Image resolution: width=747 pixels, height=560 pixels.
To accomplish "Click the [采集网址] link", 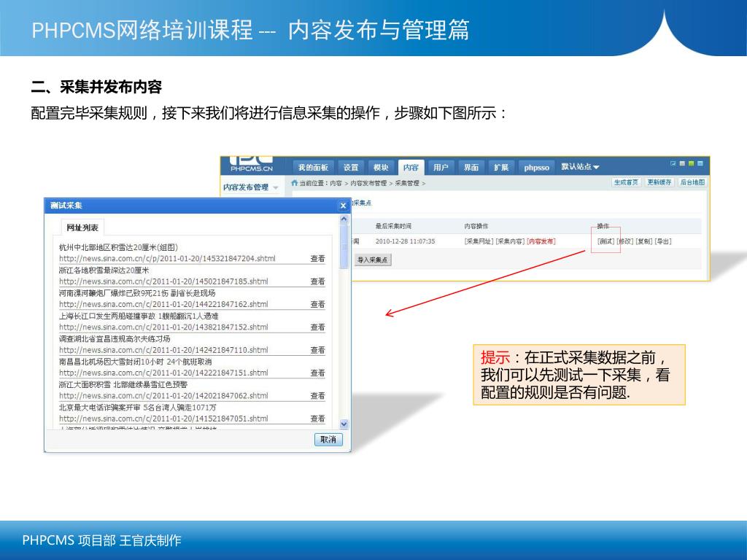I will click(479, 241).
